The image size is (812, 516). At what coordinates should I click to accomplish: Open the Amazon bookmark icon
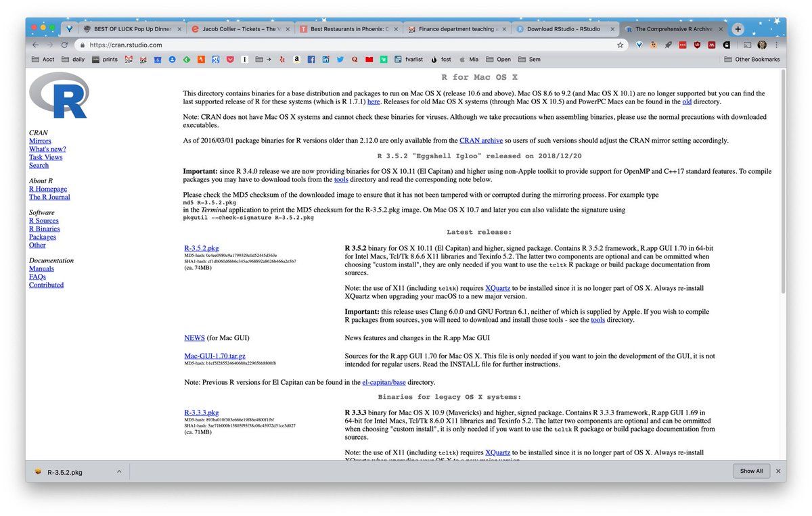click(296, 60)
